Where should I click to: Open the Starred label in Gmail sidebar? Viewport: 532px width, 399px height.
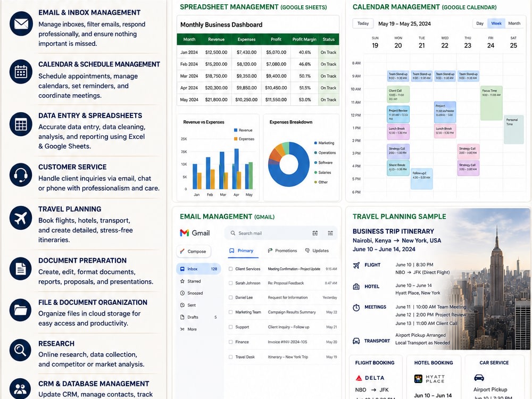[x=194, y=281]
